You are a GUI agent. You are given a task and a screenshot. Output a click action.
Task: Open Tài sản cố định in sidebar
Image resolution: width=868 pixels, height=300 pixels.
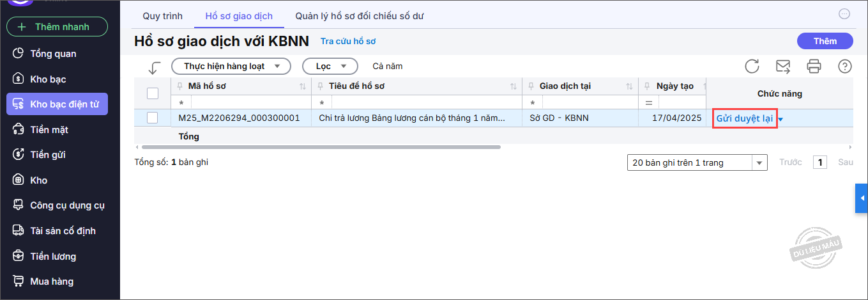click(63, 231)
